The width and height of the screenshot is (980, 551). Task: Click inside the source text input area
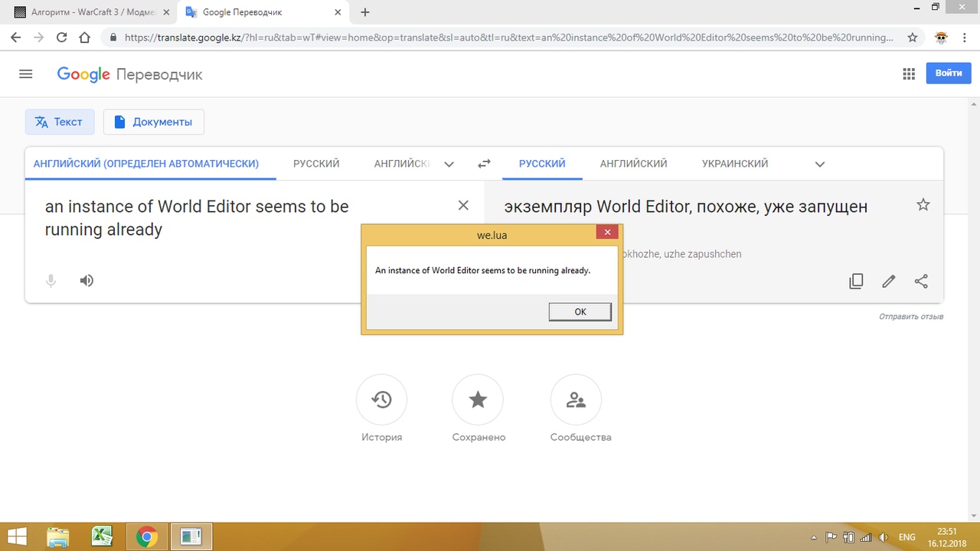[245, 218]
